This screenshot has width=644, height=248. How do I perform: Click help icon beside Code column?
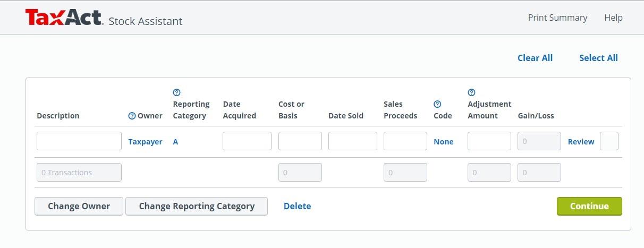(437, 104)
